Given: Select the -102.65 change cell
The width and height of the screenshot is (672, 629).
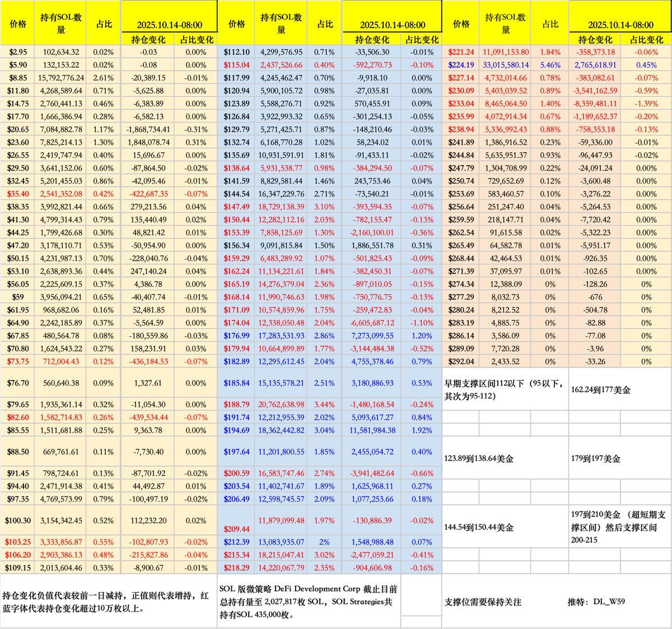Looking at the screenshot, I should click(595, 271).
